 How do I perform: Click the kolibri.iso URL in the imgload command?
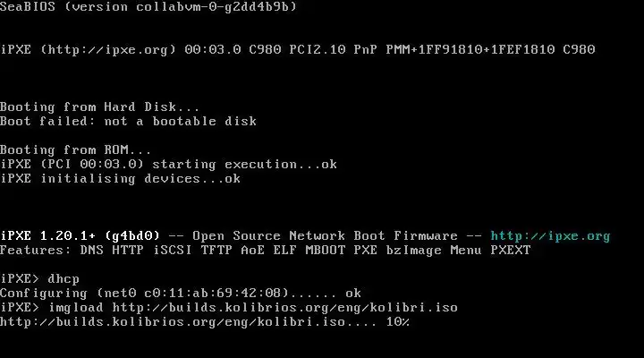coord(284,308)
